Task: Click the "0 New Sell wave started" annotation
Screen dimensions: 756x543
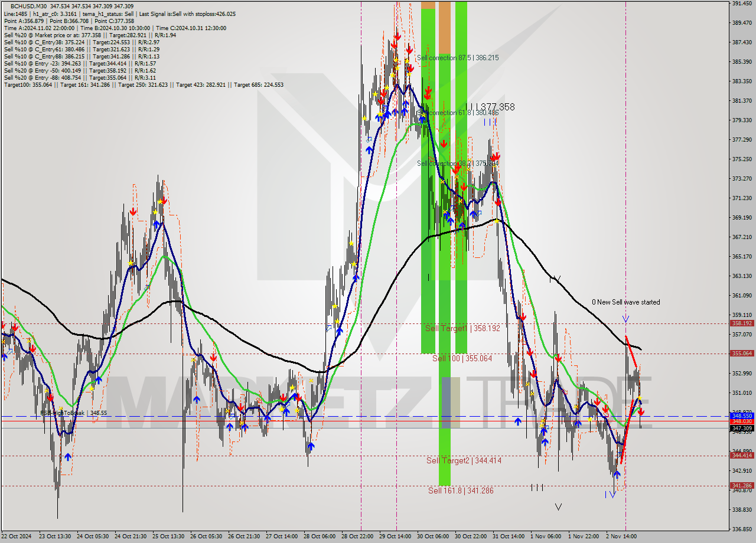Action: 627,302
